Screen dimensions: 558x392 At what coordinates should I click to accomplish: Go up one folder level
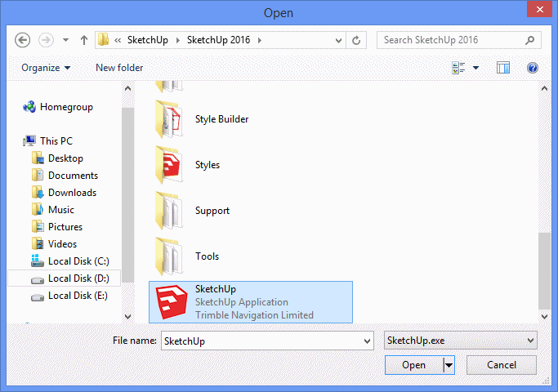coord(84,40)
